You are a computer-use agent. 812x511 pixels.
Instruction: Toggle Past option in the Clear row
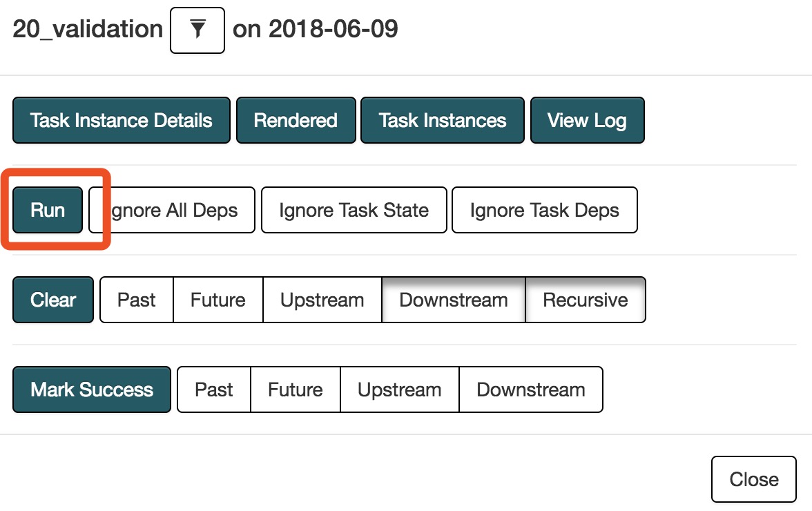tap(136, 300)
